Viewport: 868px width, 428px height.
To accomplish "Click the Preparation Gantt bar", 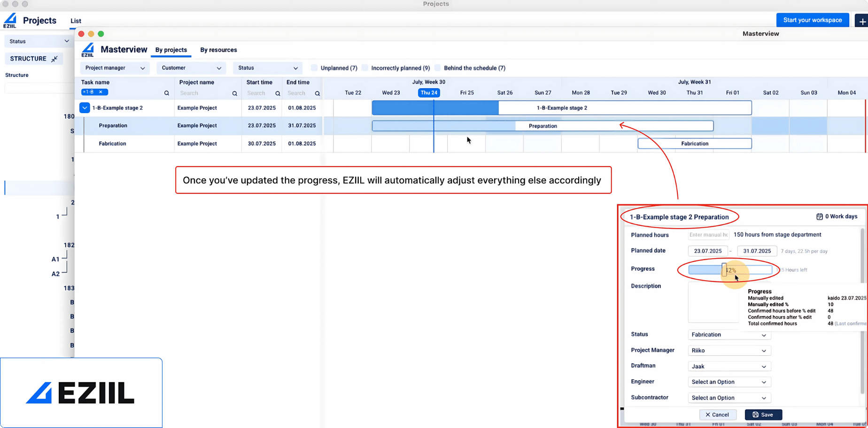I will 542,126.
